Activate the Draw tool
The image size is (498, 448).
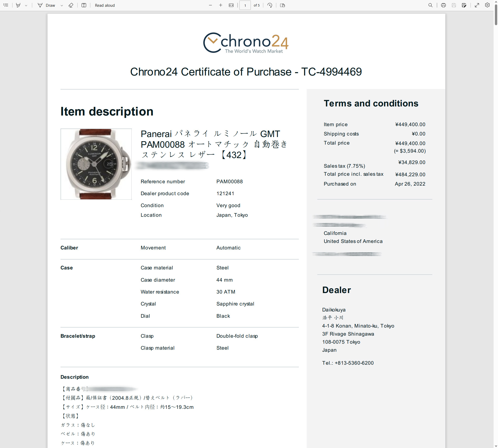tap(46, 5)
